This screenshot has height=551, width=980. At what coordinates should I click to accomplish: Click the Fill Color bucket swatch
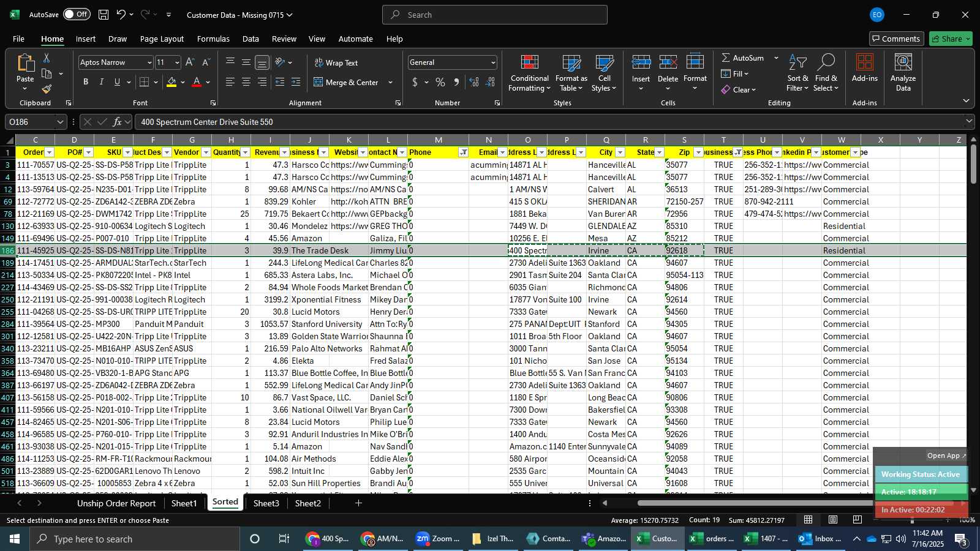pyautogui.click(x=171, y=82)
